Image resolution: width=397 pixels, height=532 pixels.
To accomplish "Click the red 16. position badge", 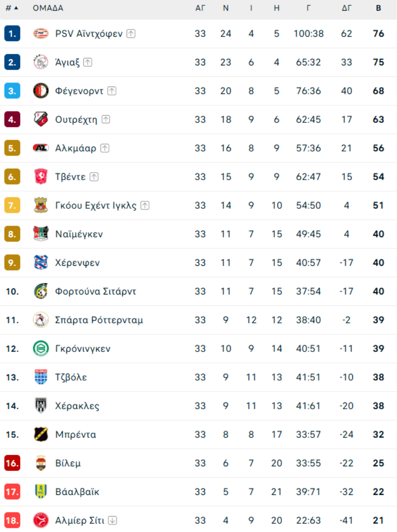I will (12, 463).
